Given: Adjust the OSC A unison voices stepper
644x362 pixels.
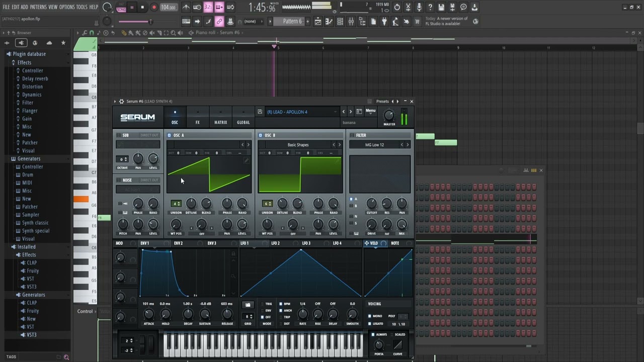Looking at the screenshot, I should pyautogui.click(x=176, y=204).
